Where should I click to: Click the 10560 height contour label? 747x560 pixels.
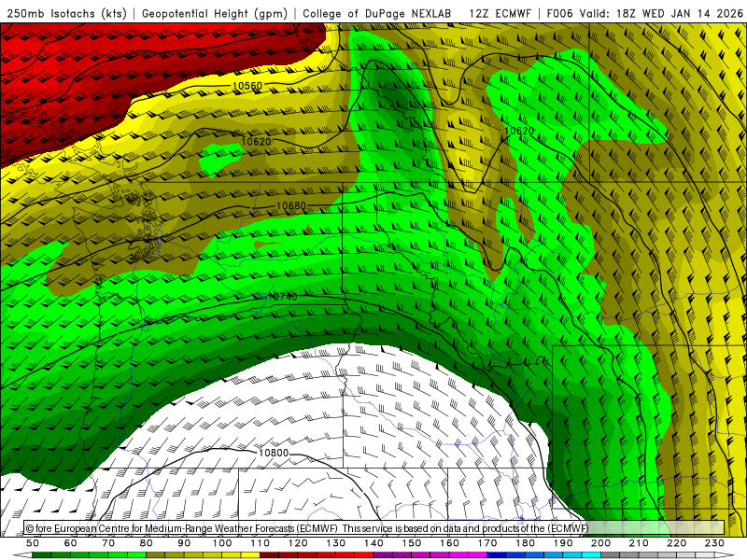pos(247,86)
